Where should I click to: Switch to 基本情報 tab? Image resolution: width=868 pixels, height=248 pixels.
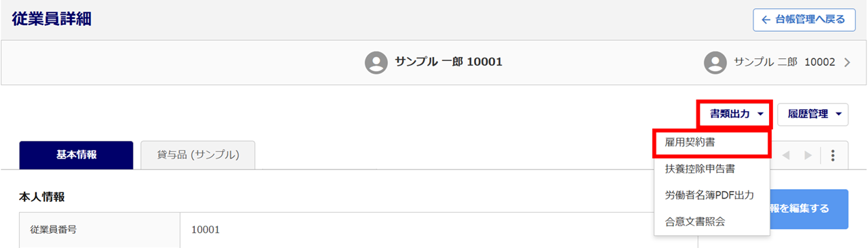click(76, 155)
